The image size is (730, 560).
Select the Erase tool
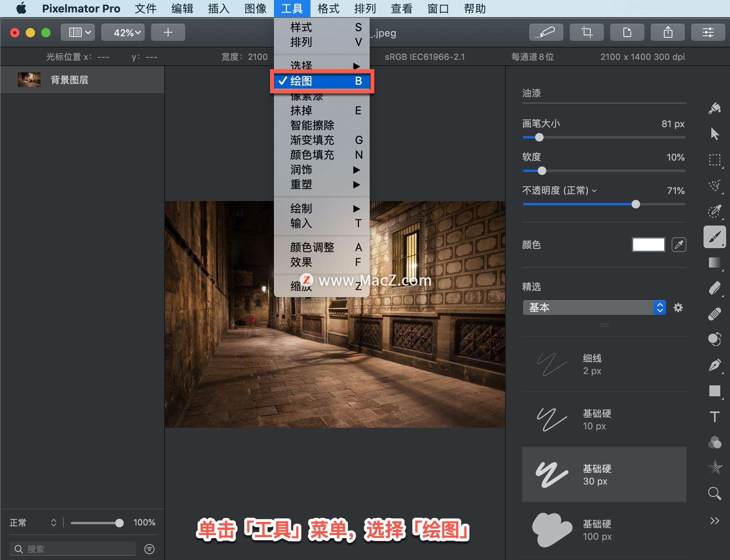pos(714,288)
